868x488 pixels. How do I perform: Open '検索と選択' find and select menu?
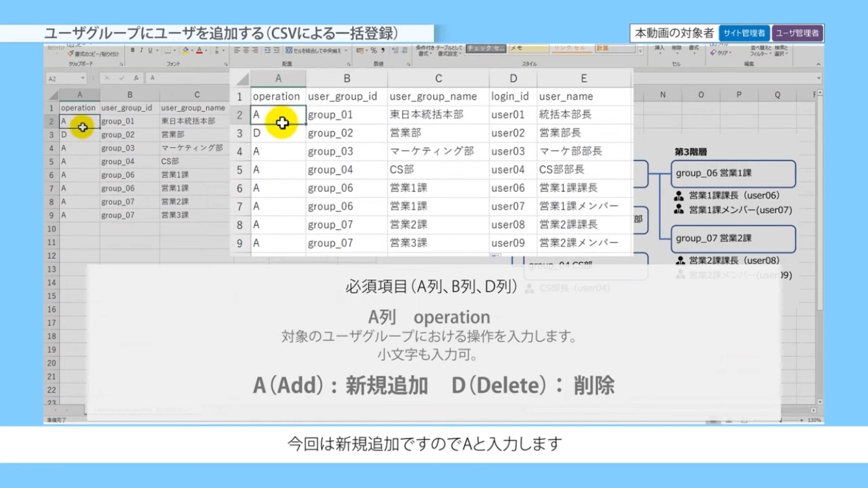click(781, 51)
